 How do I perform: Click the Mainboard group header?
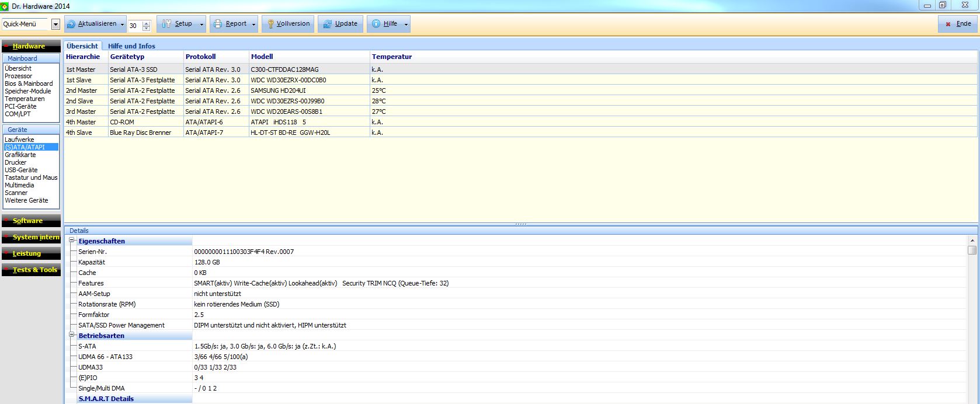point(31,58)
